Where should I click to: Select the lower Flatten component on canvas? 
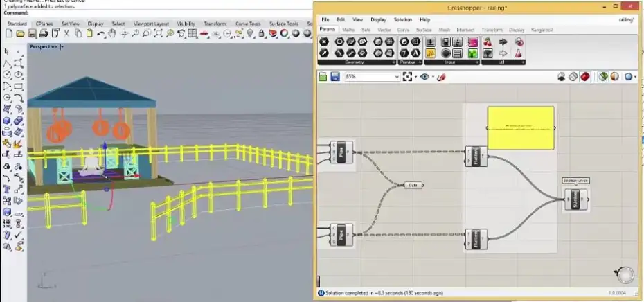476,240
